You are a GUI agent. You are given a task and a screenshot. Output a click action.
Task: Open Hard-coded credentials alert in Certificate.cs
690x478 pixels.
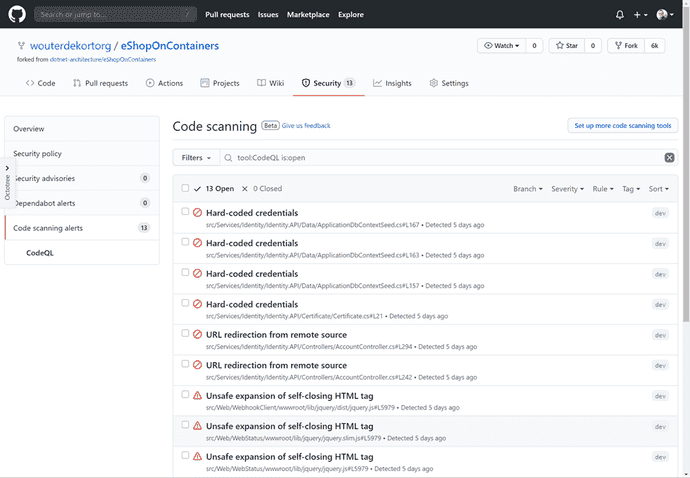[x=252, y=305]
